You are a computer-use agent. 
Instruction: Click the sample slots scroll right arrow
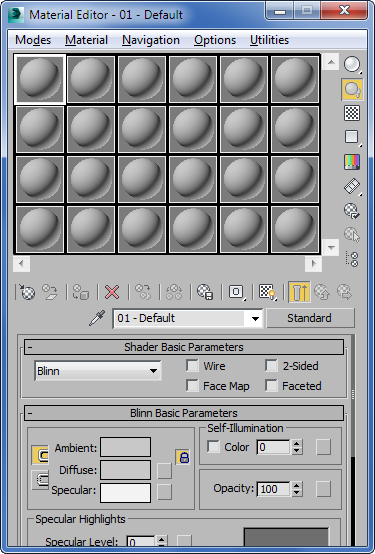[x=313, y=263]
